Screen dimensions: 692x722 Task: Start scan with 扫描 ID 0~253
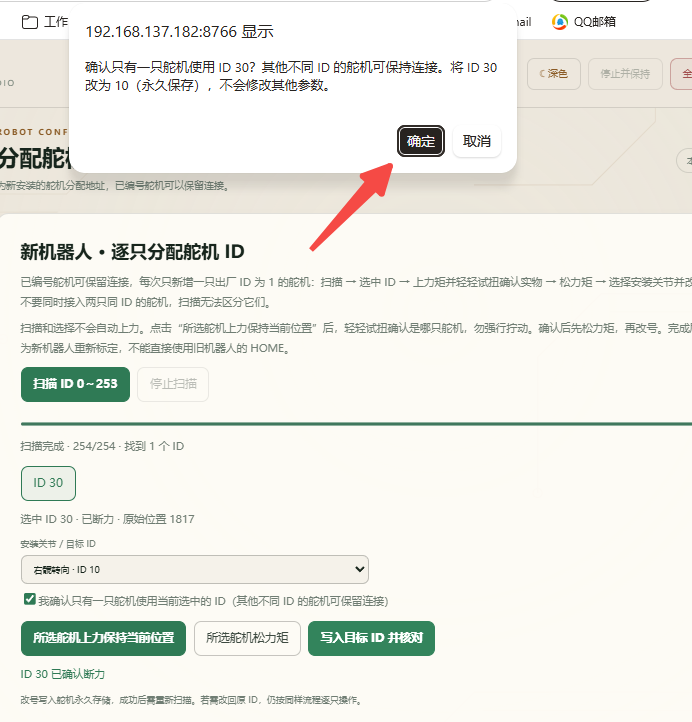(x=75, y=384)
